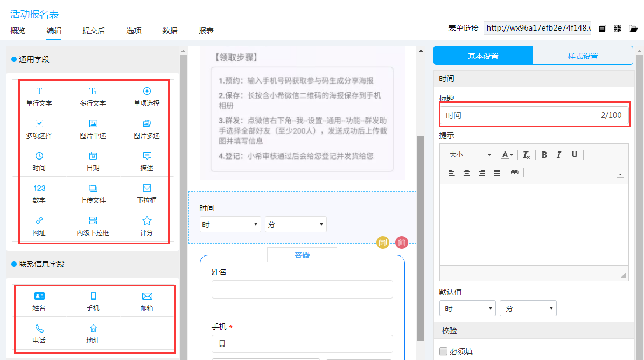Open the form 分 minute dropdown
Image resolution: width=644 pixels, height=360 pixels.
point(296,224)
